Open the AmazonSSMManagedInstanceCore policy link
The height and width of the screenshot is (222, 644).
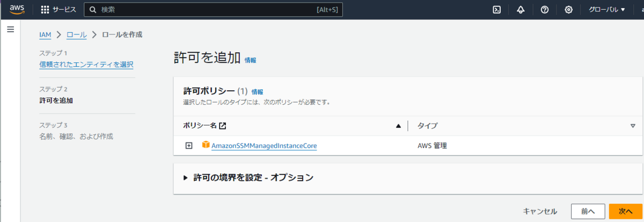264,146
